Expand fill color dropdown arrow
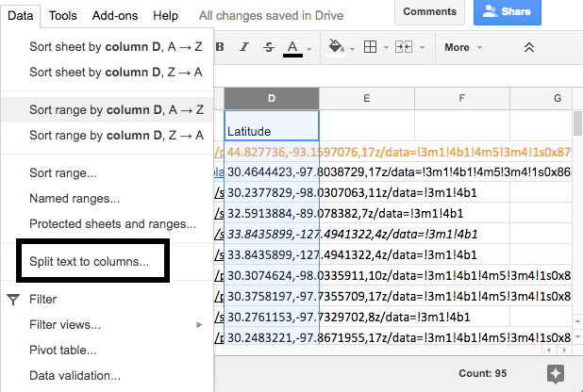The width and height of the screenshot is (583, 392). (x=352, y=49)
